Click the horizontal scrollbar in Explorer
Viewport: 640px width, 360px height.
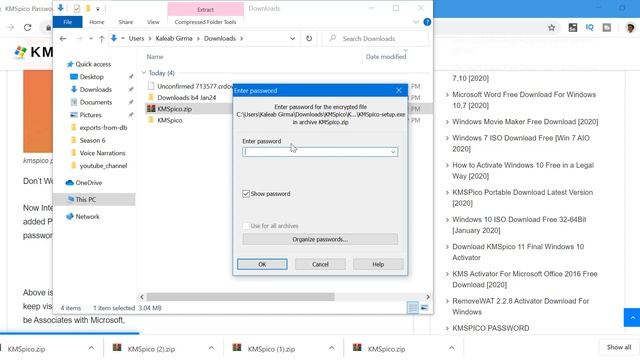[240, 297]
